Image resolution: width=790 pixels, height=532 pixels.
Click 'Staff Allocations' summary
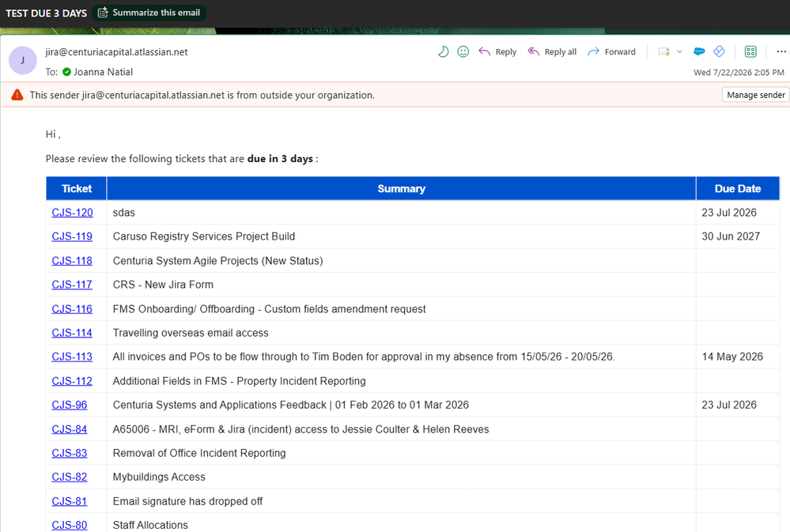150,525
